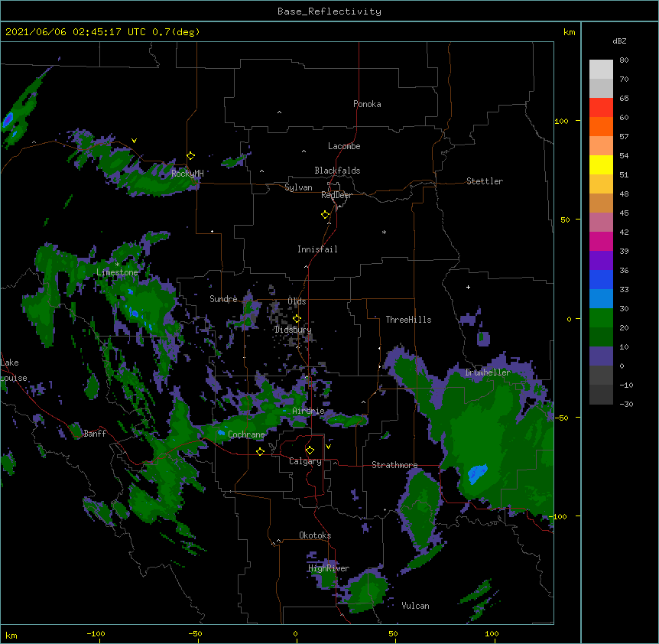
Task: Click the Sylvan label
Action: [298, 187]
